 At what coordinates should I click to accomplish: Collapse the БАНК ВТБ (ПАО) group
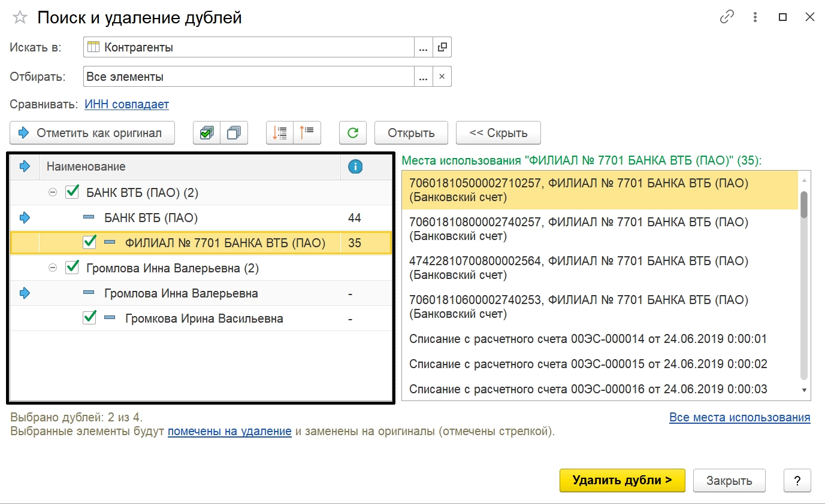pos(53,193)
